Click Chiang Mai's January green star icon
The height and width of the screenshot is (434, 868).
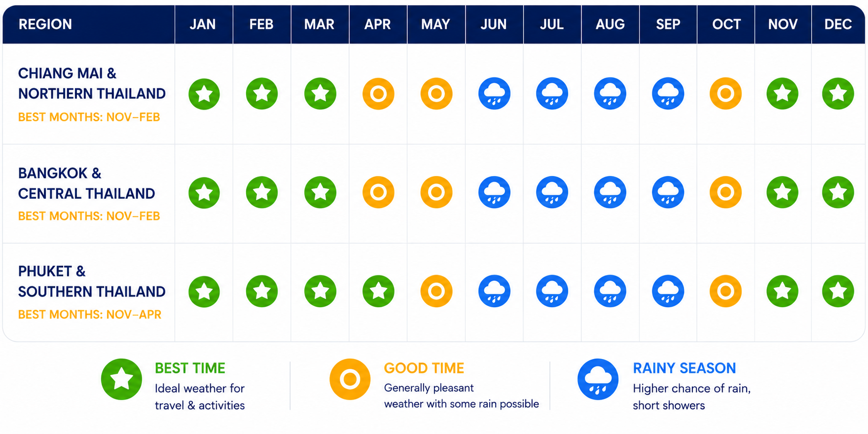pos(204,93)
